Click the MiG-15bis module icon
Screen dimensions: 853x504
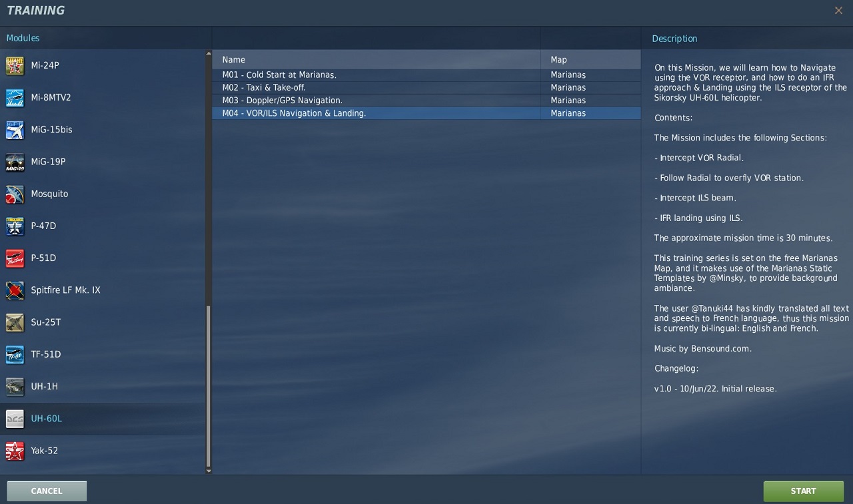point(15,130)
